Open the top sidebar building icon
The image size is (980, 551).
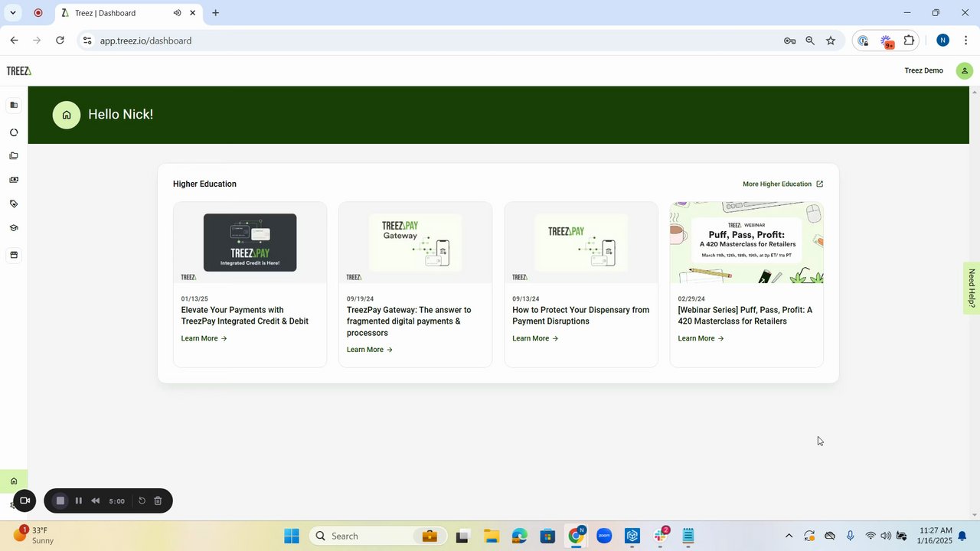pos(14,106)
